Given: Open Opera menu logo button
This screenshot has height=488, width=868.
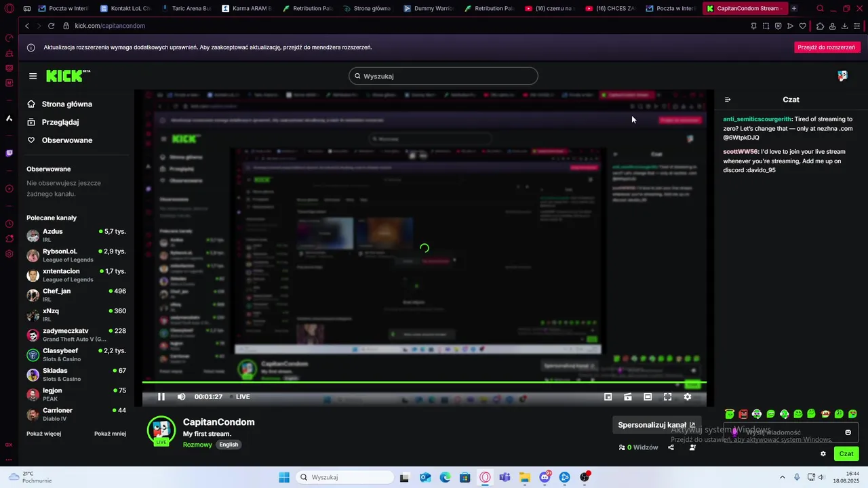Looking at the screenshot, I should (x=9, y=9).
